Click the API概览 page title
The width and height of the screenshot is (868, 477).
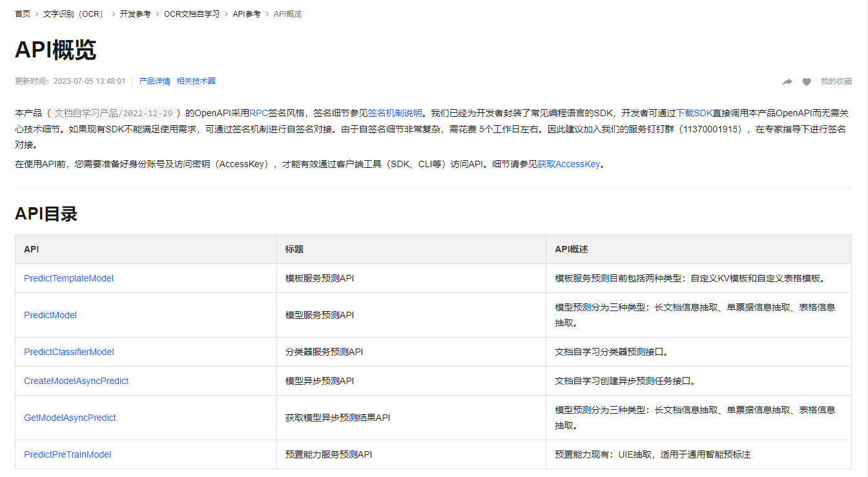pos(56,50)
